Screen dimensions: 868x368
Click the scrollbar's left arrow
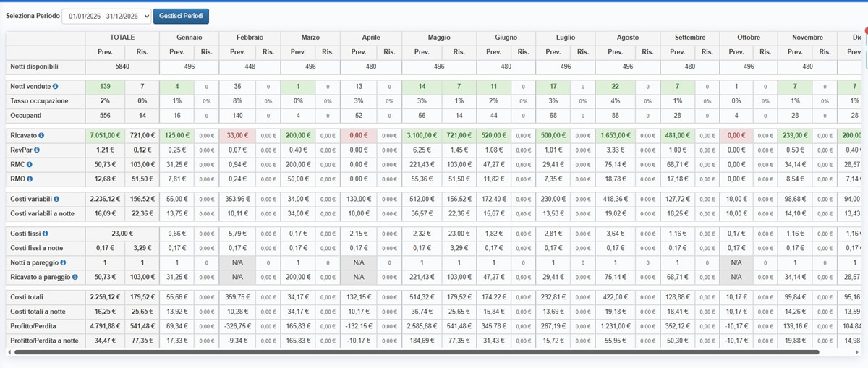click(x=9, y=352)
